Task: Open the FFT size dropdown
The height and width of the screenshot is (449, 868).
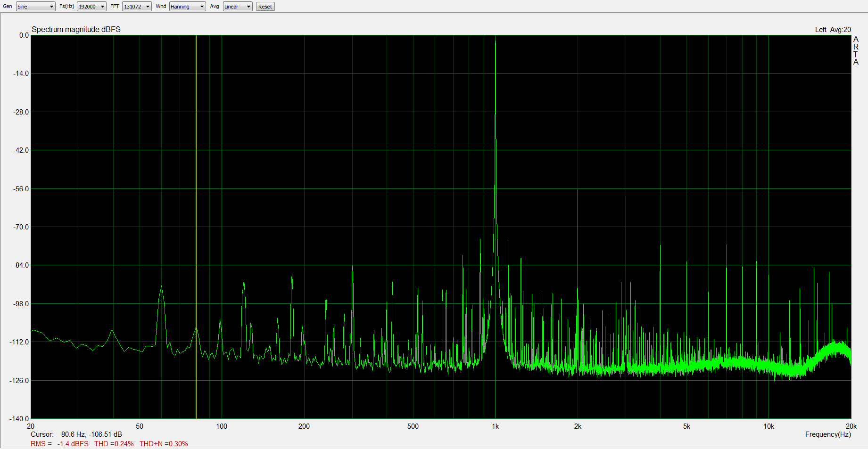Action: click(137, 7)
